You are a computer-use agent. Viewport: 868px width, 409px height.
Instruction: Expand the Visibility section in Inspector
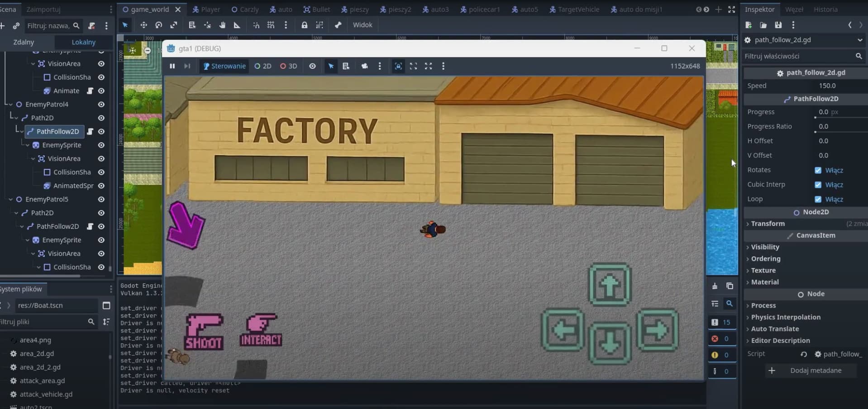coord(765,247)
